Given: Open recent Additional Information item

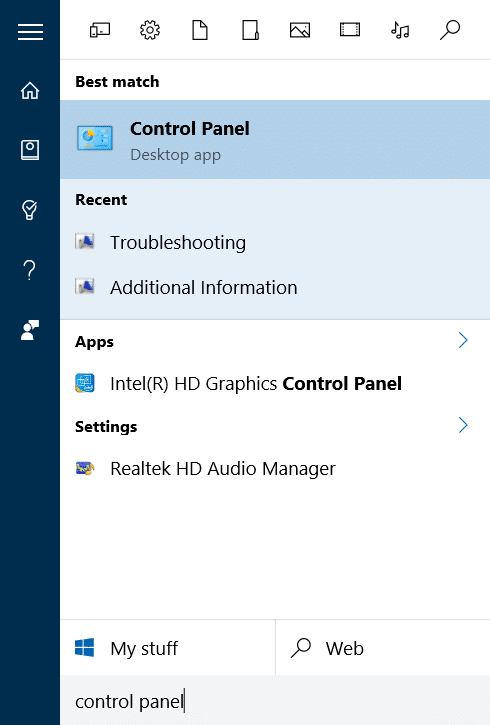Looking at the screenshot, I should tap(275, 288).
